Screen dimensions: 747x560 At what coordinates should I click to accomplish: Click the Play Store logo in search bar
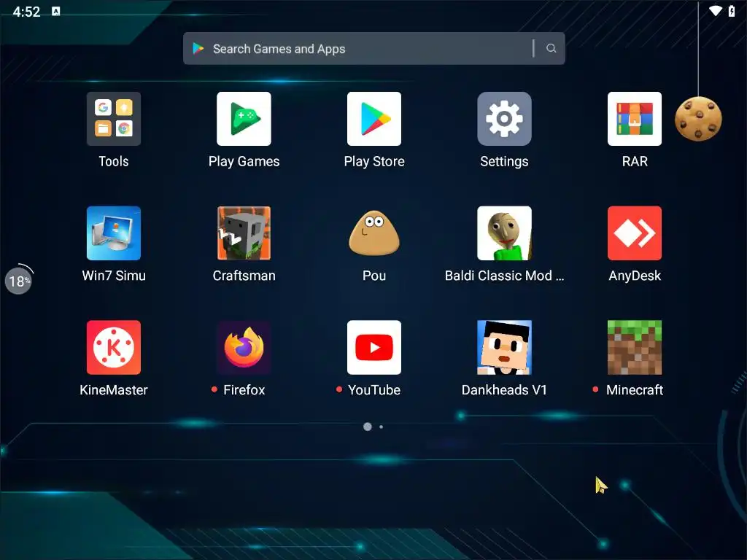tap(198, 48)
